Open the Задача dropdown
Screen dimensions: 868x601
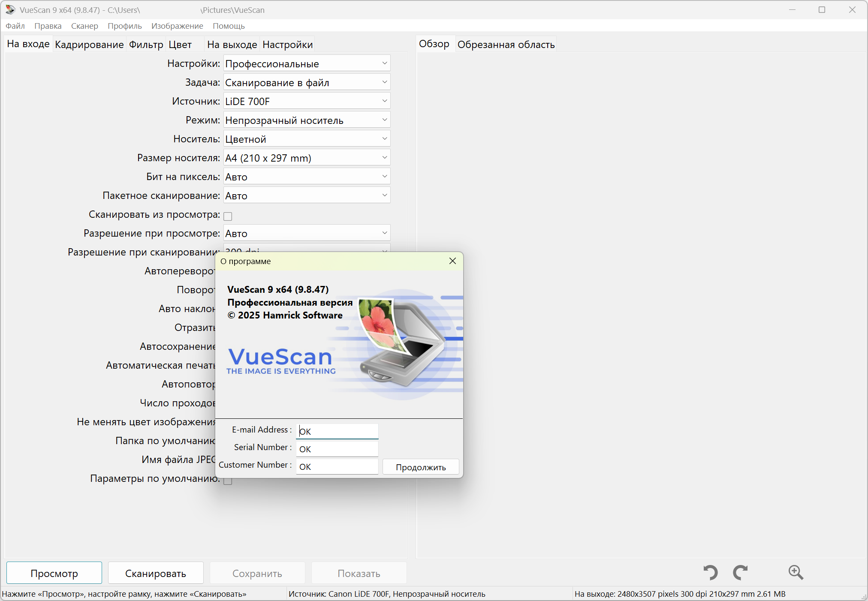point(307,82)
